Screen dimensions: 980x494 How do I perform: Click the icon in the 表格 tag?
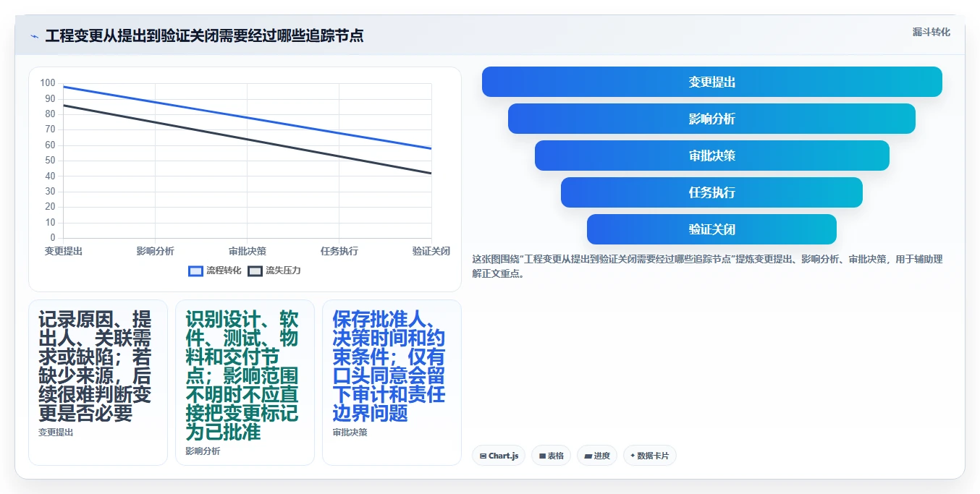(x=542, y=456)
